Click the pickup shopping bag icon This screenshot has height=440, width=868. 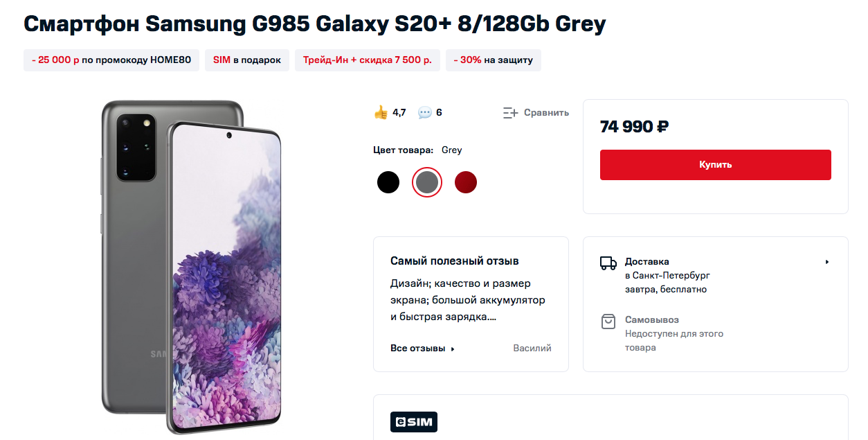coord(608,321)
